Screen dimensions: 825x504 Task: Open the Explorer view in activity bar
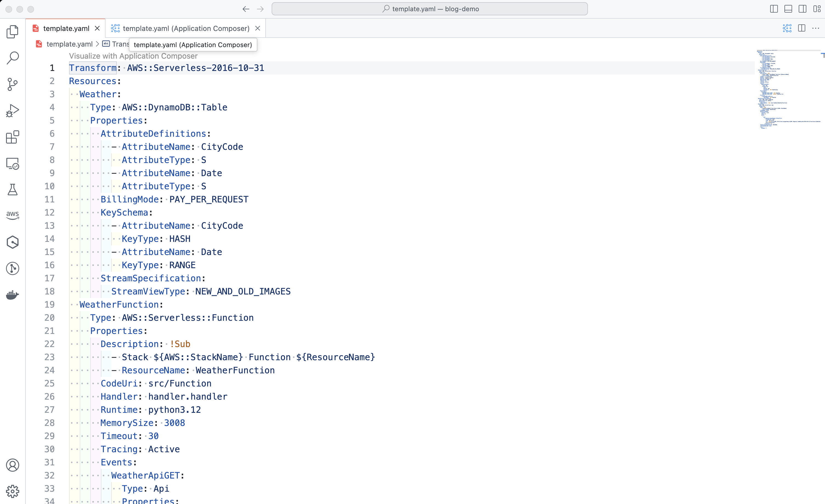(12, 31)
